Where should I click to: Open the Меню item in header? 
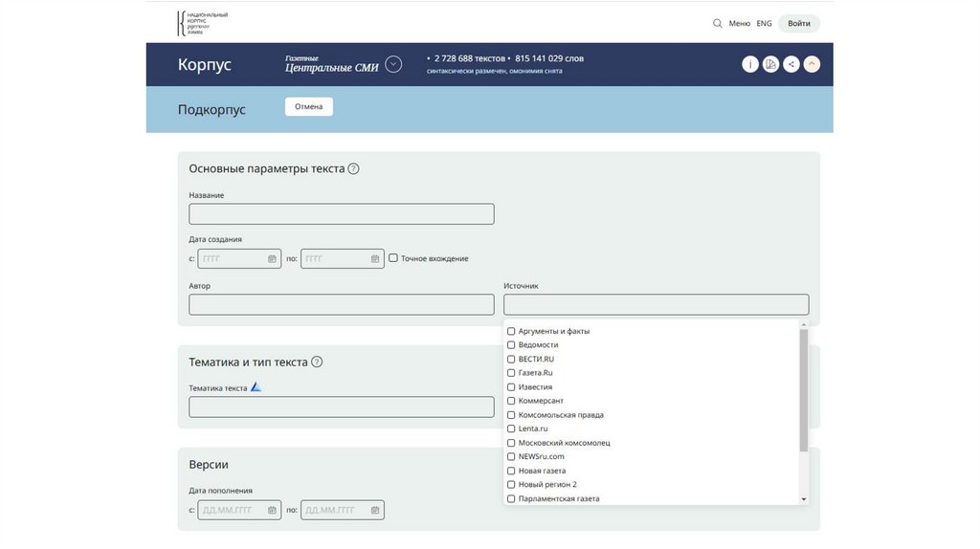coord(739,24)
